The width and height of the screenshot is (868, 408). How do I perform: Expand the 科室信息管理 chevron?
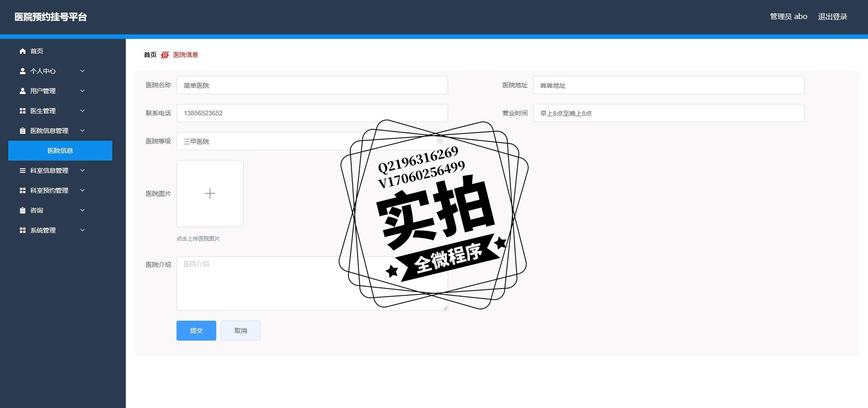(82, 171)
